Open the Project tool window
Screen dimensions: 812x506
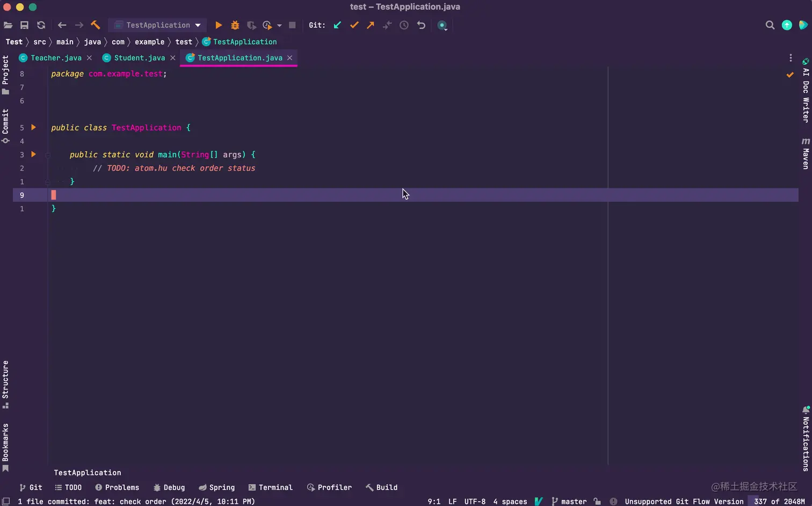[5, 75]
